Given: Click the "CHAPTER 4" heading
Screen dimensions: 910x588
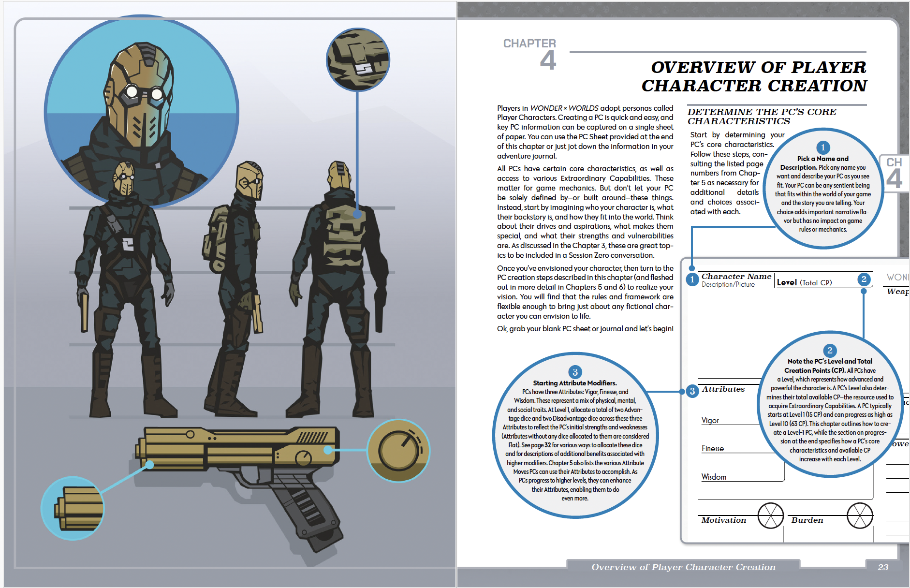Looking at the screenshot, I should point(530,54).
